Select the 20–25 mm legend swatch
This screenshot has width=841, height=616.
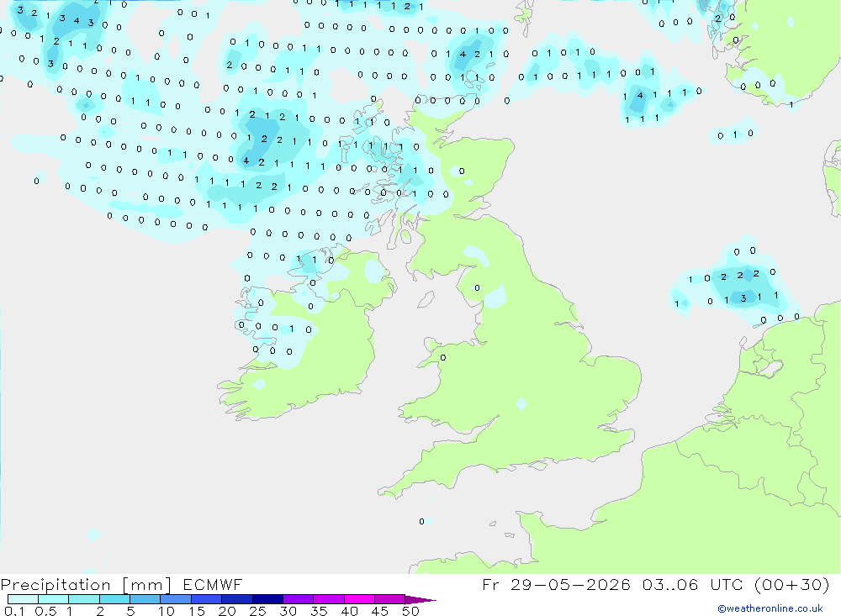coord(237,599)
